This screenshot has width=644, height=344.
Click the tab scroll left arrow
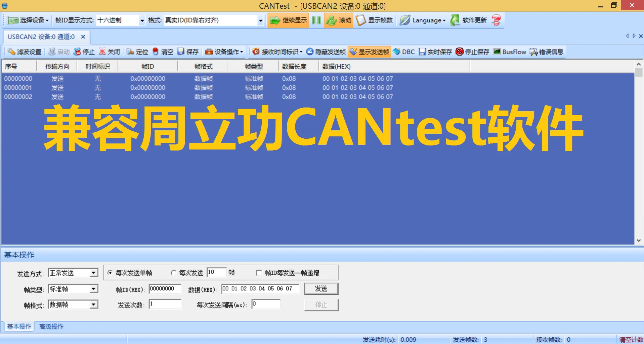[627, 36]
